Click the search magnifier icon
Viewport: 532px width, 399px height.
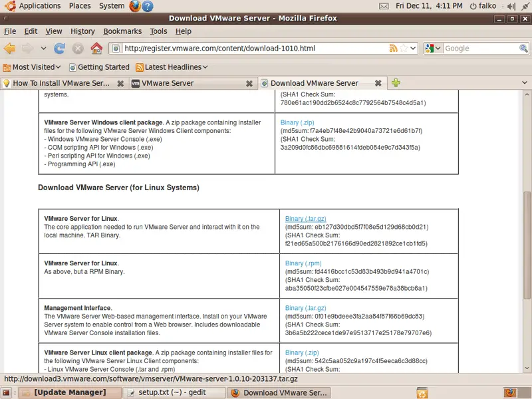523,48
